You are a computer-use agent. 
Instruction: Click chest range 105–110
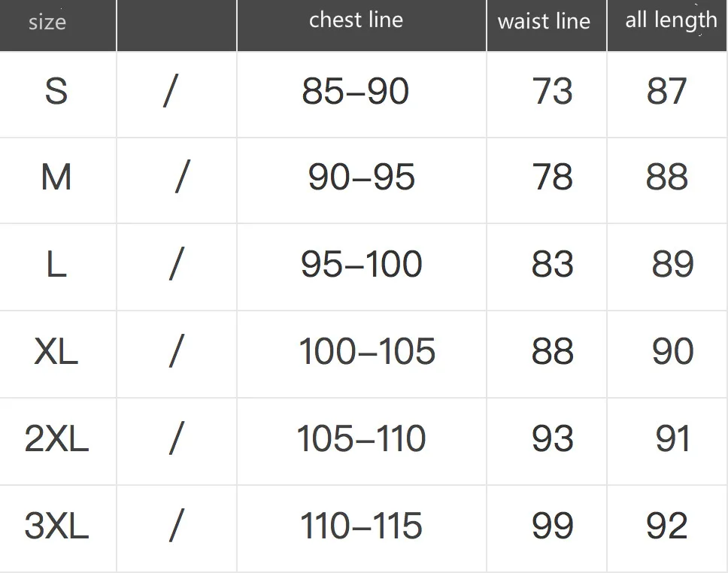(361, 438)
